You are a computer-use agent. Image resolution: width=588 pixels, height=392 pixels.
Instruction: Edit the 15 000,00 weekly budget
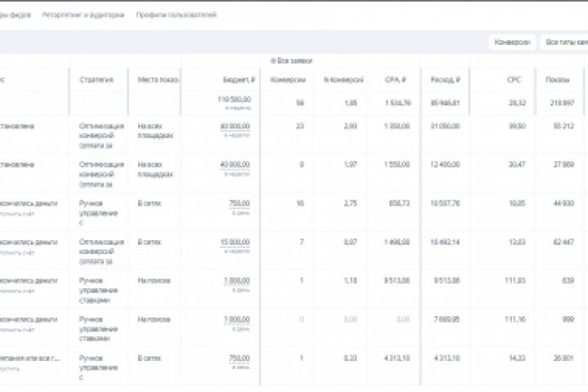(x=236, y=242)
